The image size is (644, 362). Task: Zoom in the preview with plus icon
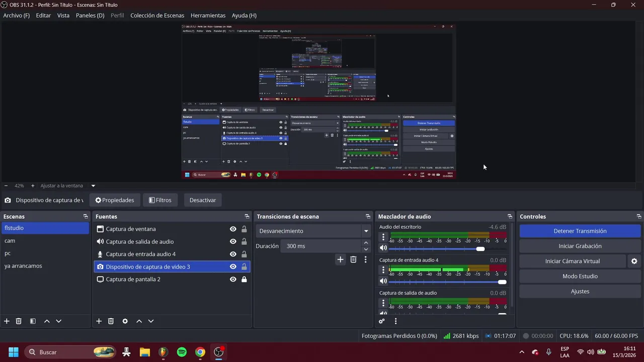tap(33, 186)
